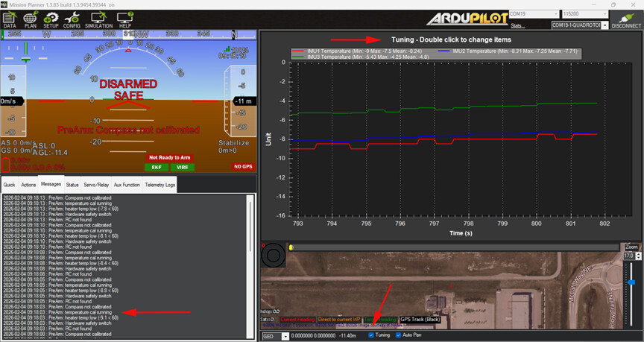Click the -11.40m altitude readout below map
The image size is (644, 342).
coord(348,336)
